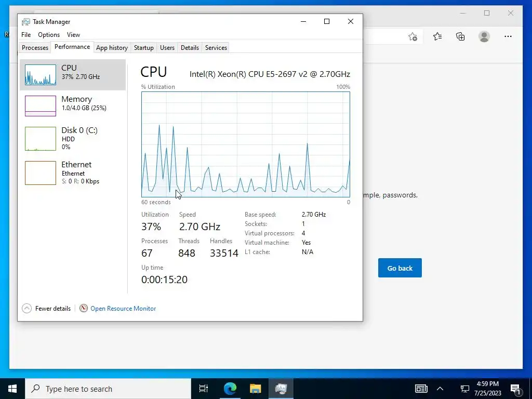Add page to favorites in Edge

pos(413,37)
